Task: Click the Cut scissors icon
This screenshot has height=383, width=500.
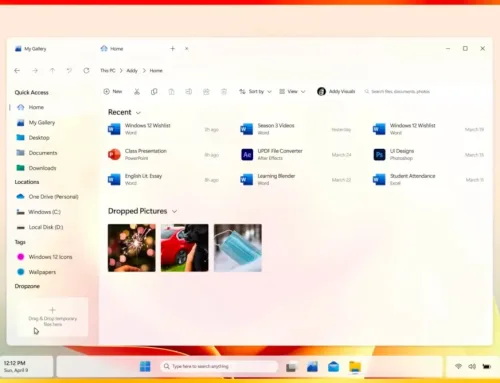Action: 137,92
